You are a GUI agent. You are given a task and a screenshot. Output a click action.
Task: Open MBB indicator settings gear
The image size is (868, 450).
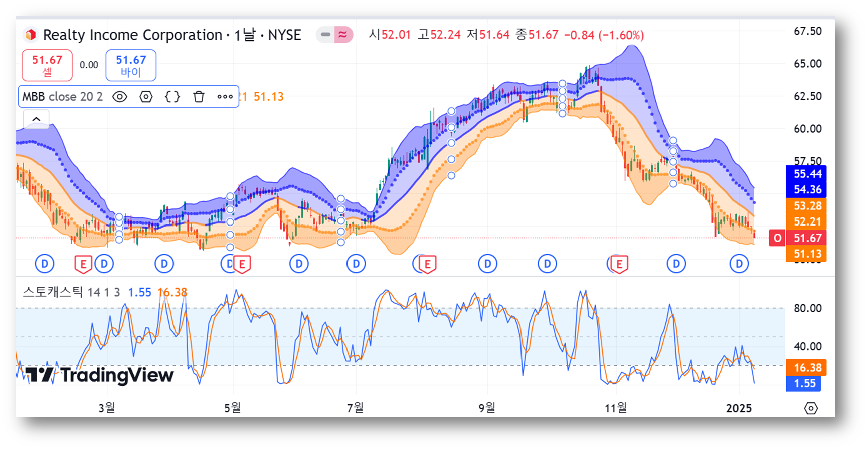click(x=146, y=97)
